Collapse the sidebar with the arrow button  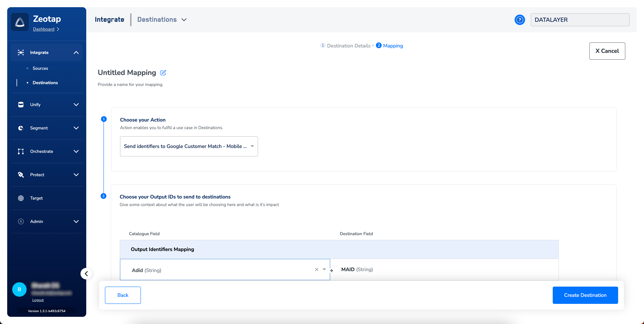click(86, 273)
